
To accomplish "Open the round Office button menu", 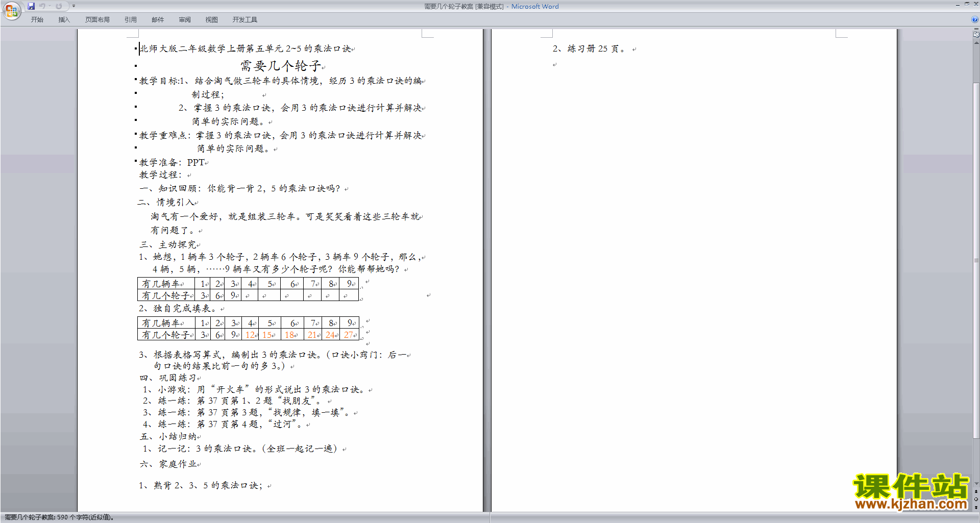I will [x=11, y=10].
